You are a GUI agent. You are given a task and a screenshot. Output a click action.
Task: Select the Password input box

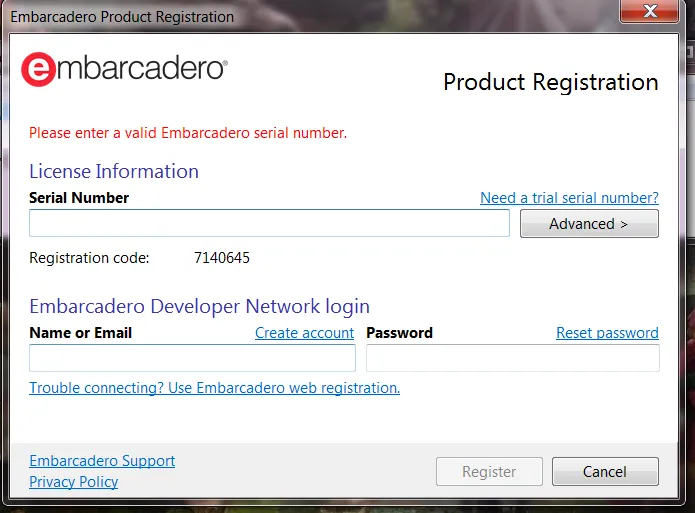pos(512,359)
